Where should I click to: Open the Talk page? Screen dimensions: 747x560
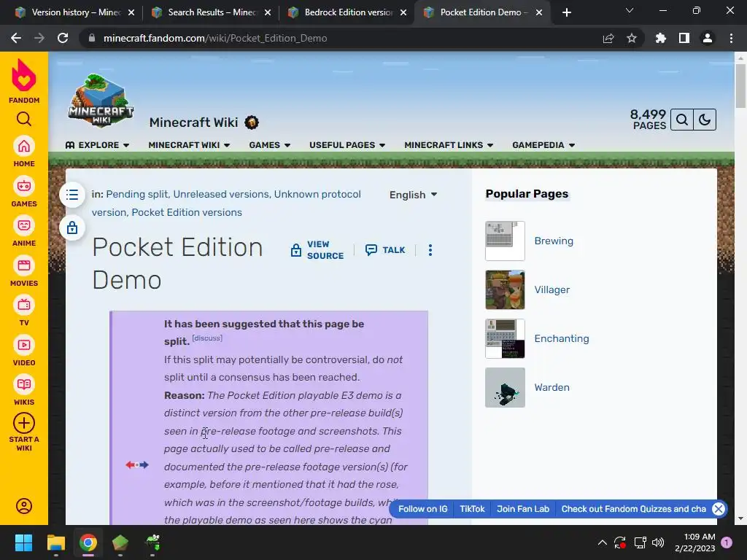click(x=385, y=250)
